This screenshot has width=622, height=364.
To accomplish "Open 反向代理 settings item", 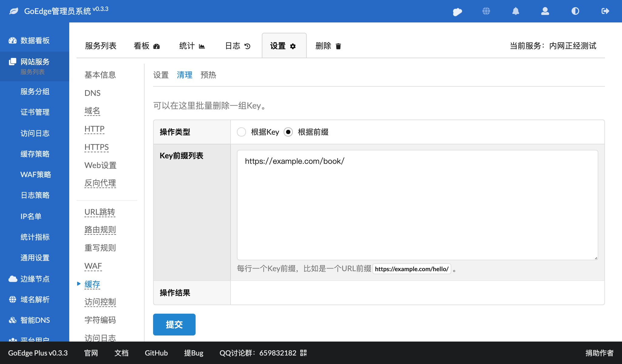I will 100,183.
